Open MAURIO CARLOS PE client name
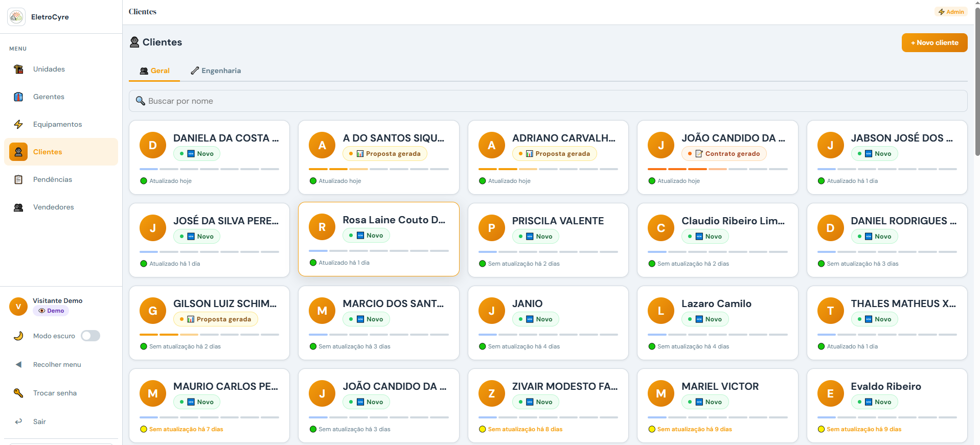The image size is (980, 445). point(225,386)
